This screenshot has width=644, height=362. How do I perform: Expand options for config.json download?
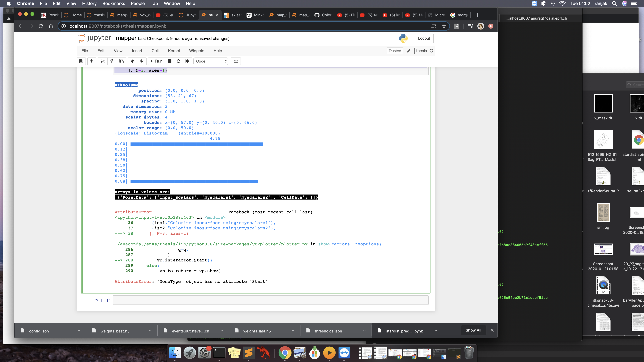tap(79, 331)
